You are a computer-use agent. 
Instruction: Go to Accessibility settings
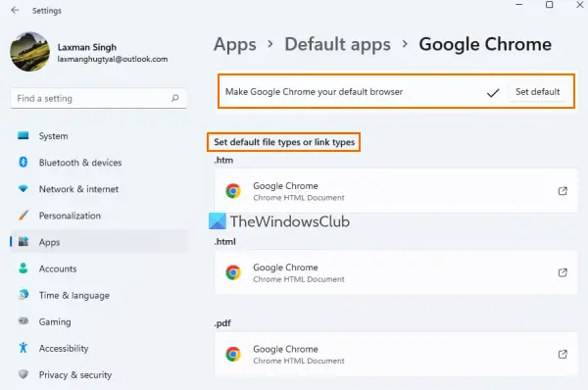(99, 349)
